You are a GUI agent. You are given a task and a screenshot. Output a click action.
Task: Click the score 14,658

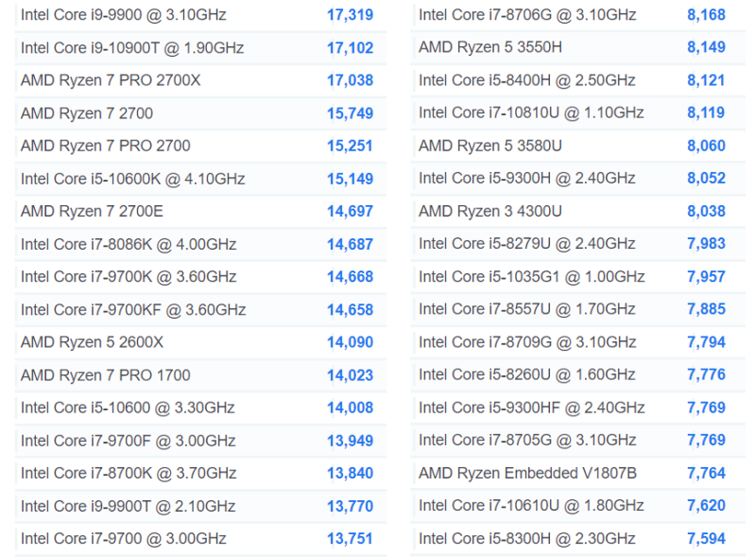click(x=350, y=310)
